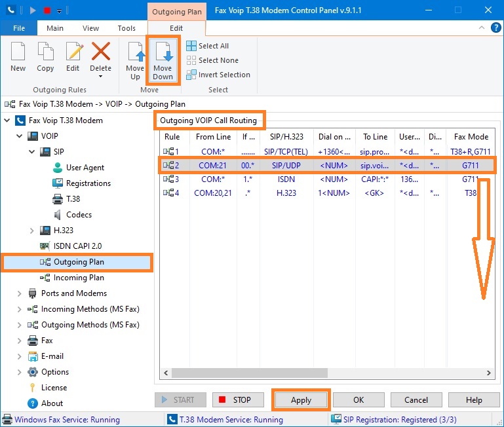The width and height of the screenshot is (504, 427).
Task: Switch to the View ribbon tab
Action: [90, 28]
